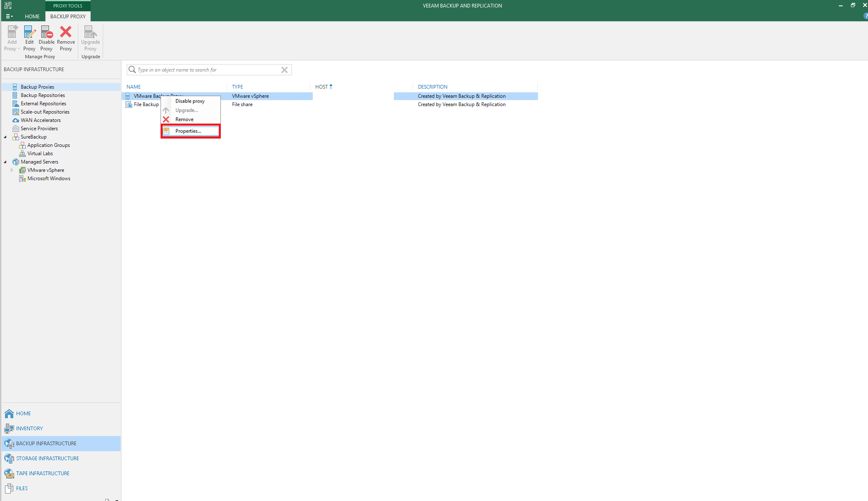Screen dimensions: 868x501
Task: Switch to the BACKUP PROXY ribbon tab
Action: pos(68,16)
